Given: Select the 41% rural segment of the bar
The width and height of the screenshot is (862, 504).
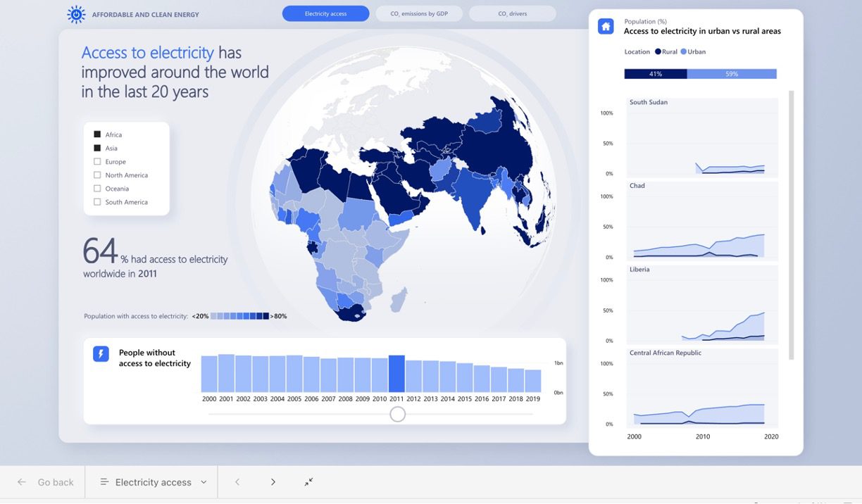Looking at the screenshot, I should tap(656, 74).
